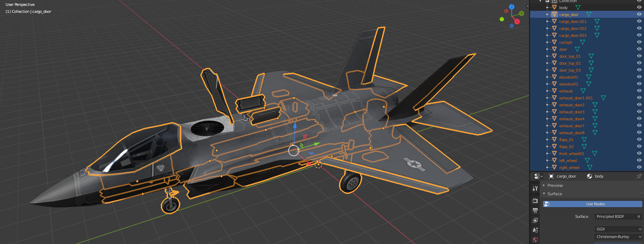Click the blue Z axis on navigation gizmo
Image resolution: width=644 pixels, height=244 pixels.
point(512,7)
